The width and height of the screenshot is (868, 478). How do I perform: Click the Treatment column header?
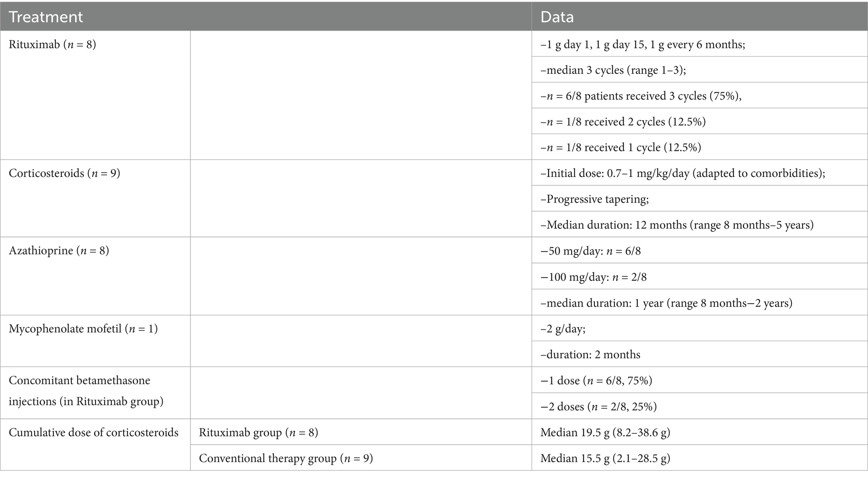coord(46,17)
